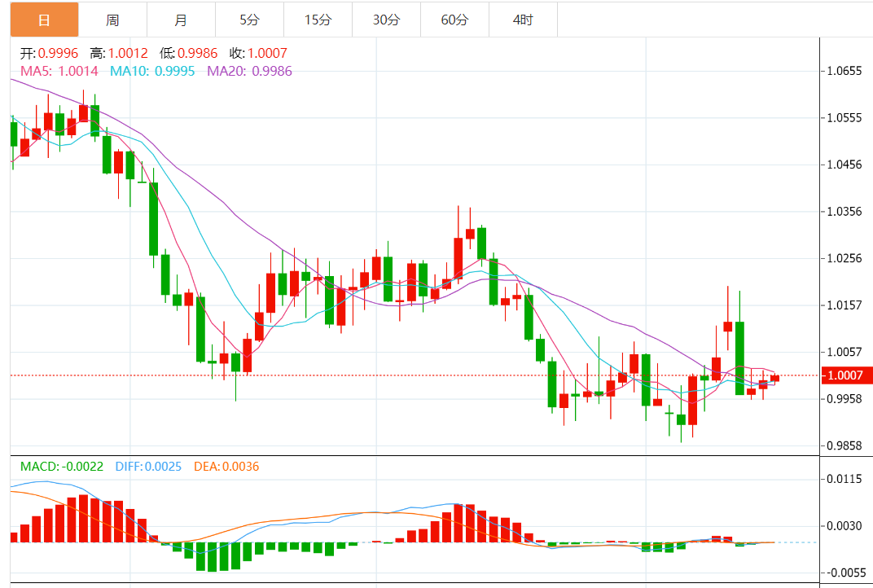This screenshot has width=873, height=588.
Task: Click the DEA:0.0036 label
Action: pyautogui.click(x=226, y=467)
